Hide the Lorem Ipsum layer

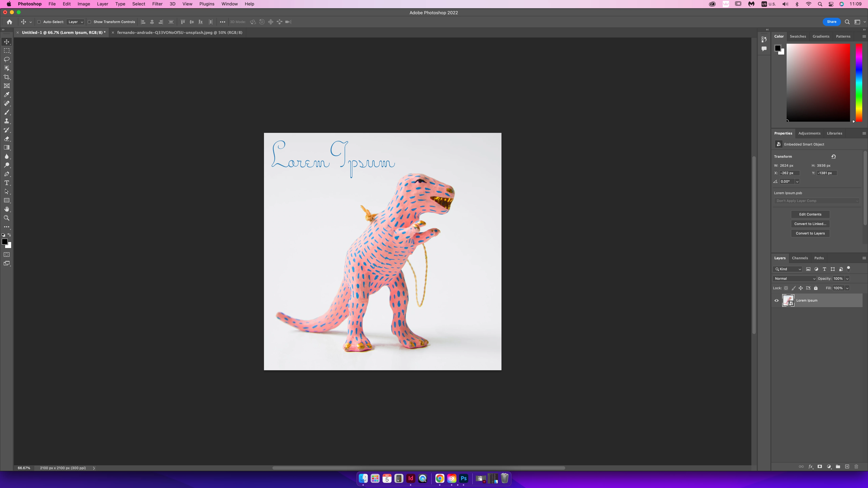point(776,300)
